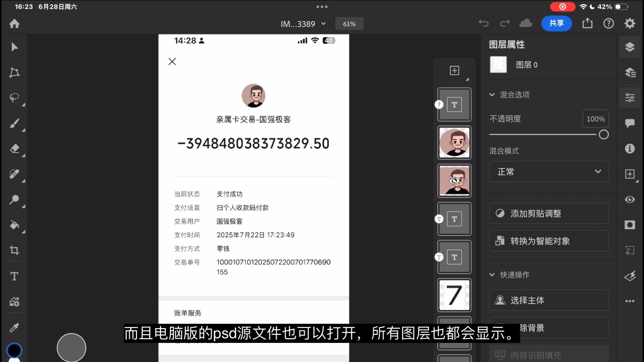Open the 61% zoom level control
This screenshot has width=644, height=362.
349,24
